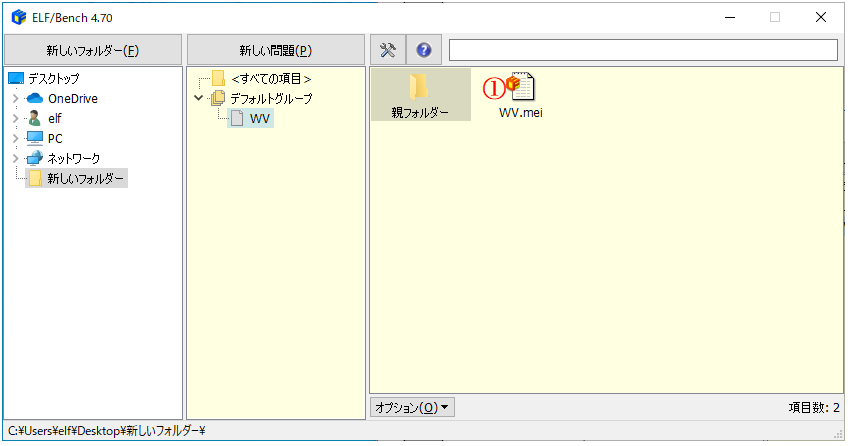The height and width of the screenshot is (446, 852).
Task: Click the ELF/Bench app icon in title bar
Action: pyautogui.click(x=19, y=17)
